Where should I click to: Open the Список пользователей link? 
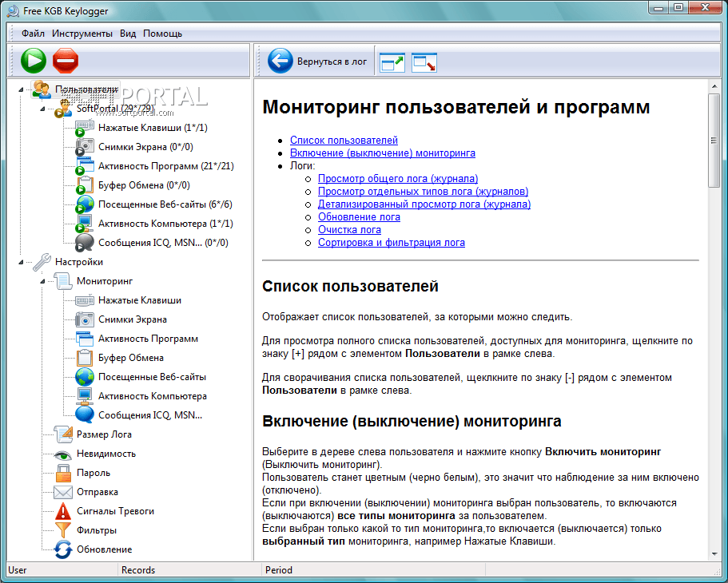coord(344,141)
